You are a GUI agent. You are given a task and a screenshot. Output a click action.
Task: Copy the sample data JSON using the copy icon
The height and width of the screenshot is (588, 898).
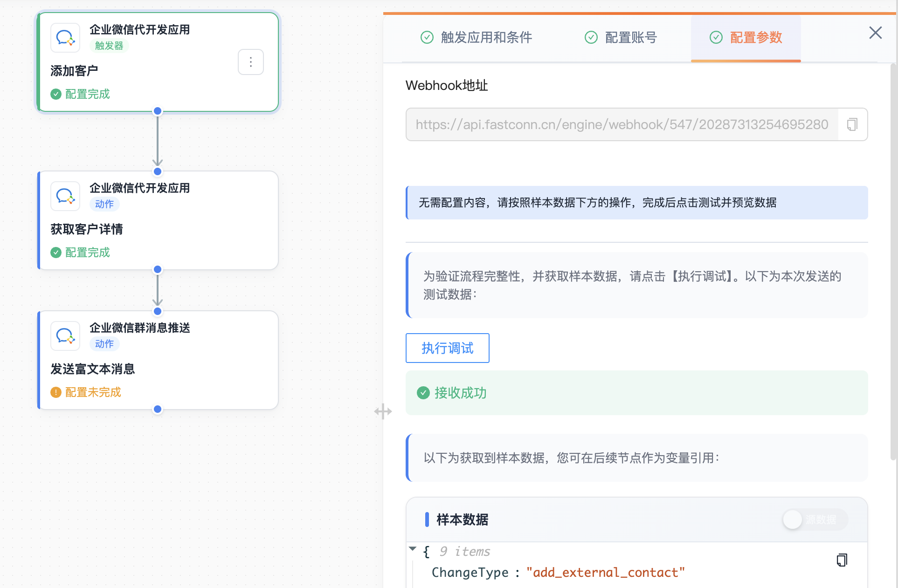click(842, 560)
